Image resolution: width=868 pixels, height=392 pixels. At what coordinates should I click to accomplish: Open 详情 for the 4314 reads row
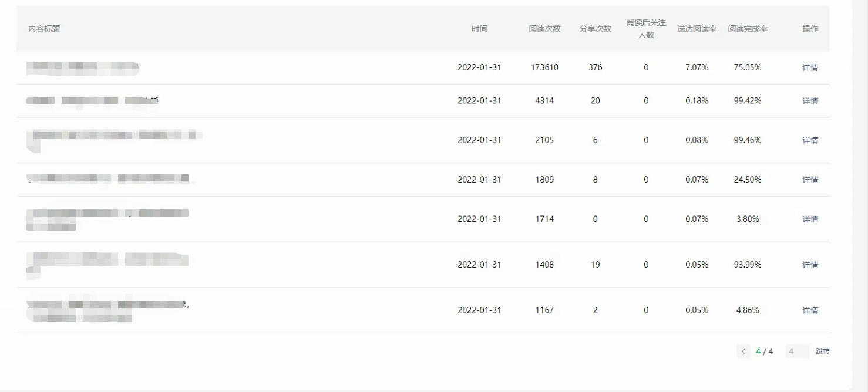[x=810, y=101]
